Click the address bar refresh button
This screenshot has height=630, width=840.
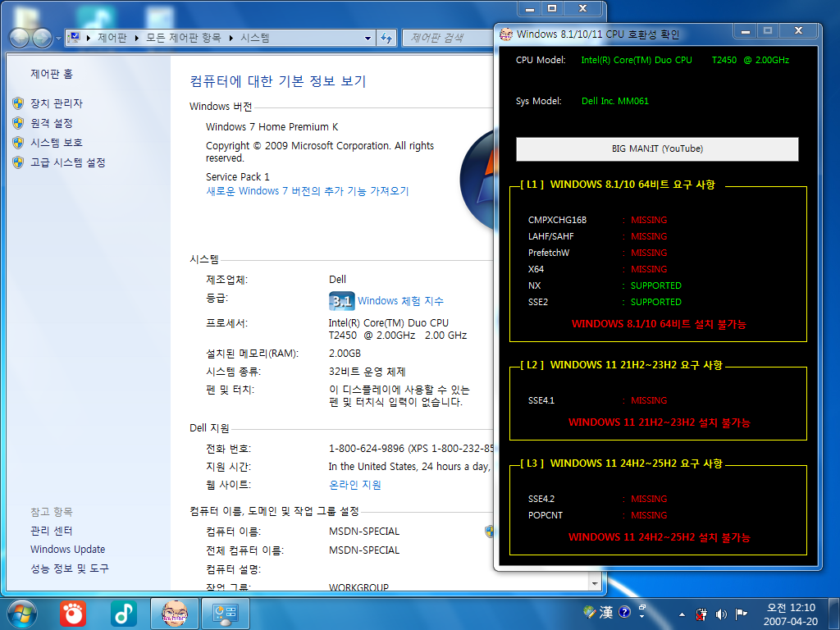386,38
